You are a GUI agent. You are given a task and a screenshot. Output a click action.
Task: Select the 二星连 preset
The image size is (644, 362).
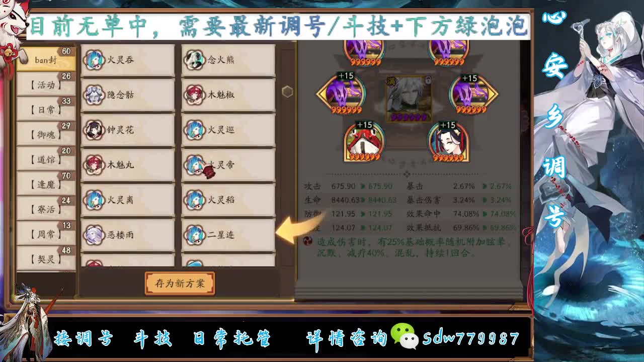point(228,235)
